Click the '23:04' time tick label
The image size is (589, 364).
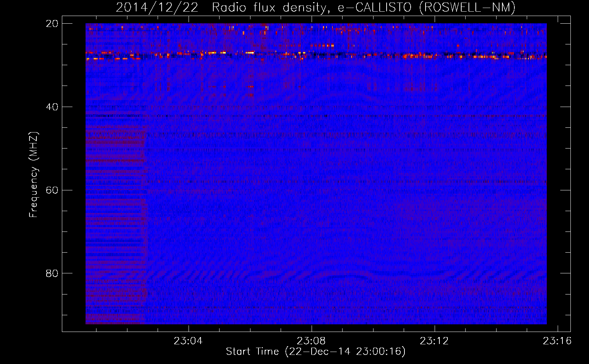point(188,341)
